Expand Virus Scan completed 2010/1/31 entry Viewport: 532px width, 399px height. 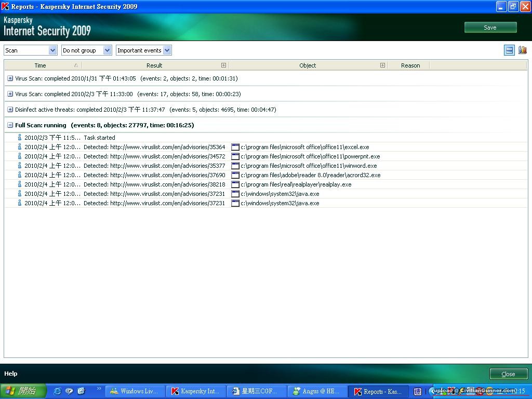10,78
